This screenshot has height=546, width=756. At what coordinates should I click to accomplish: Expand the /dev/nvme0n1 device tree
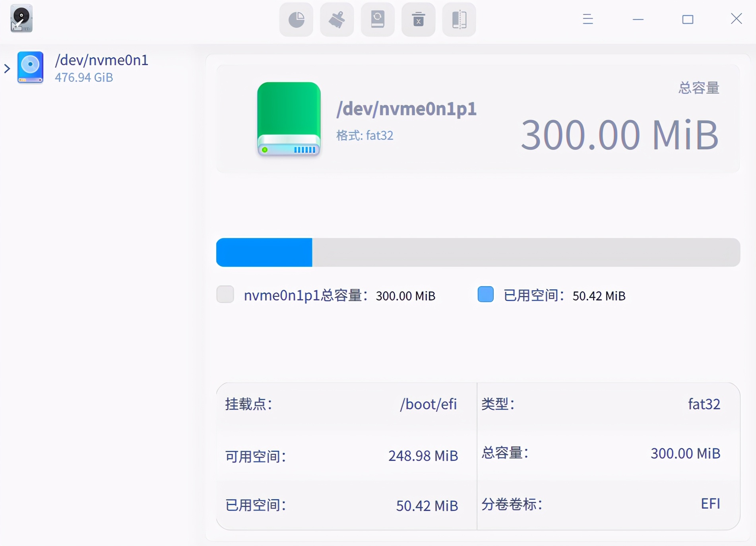(7, 68)
